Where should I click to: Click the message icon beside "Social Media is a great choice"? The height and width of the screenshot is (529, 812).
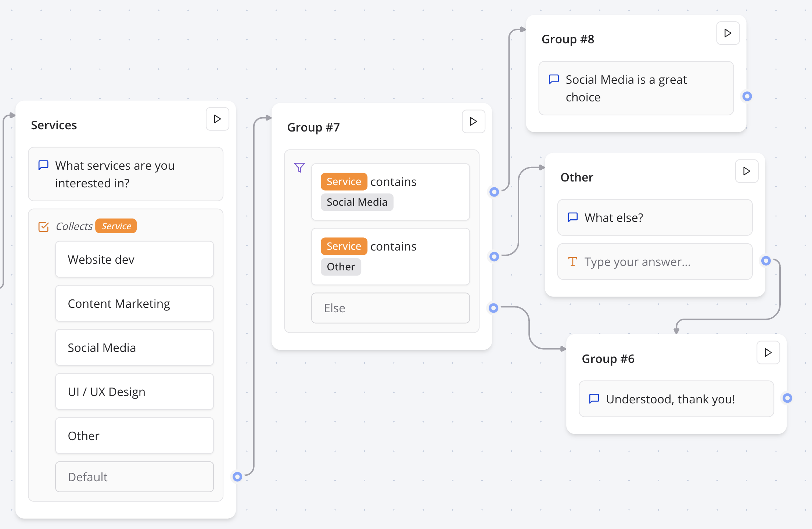(553, 79)
